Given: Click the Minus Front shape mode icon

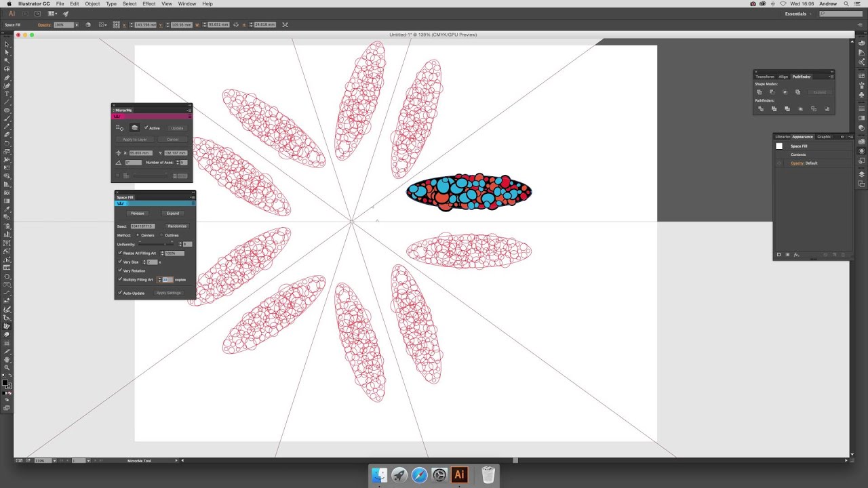Looking at the screenshot, I should tap(772, 92).
